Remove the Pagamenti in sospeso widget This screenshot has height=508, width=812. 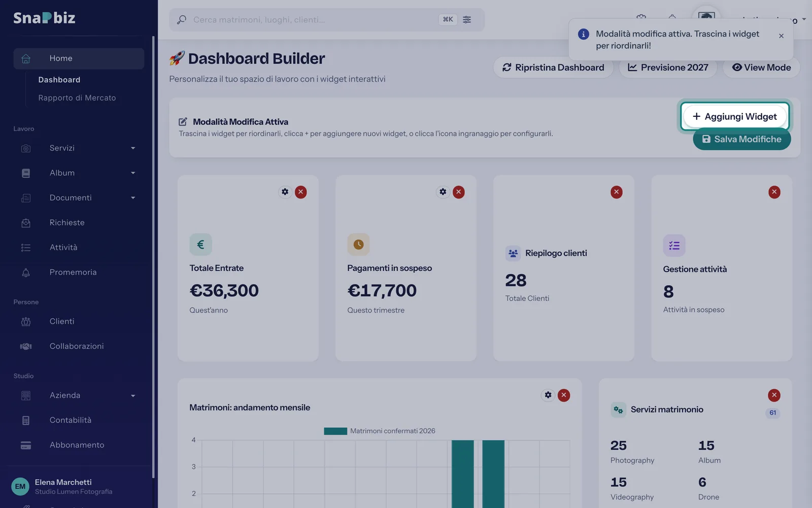tap(459, 192)
